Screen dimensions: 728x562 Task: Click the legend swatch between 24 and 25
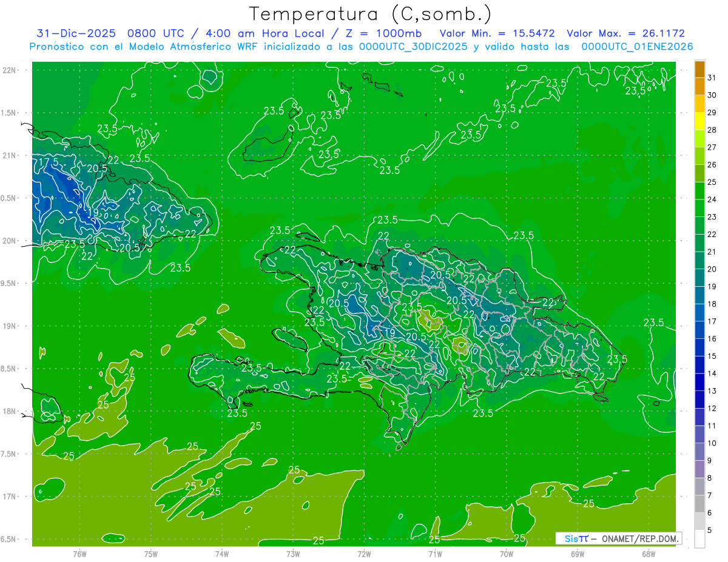coord(699,191)
